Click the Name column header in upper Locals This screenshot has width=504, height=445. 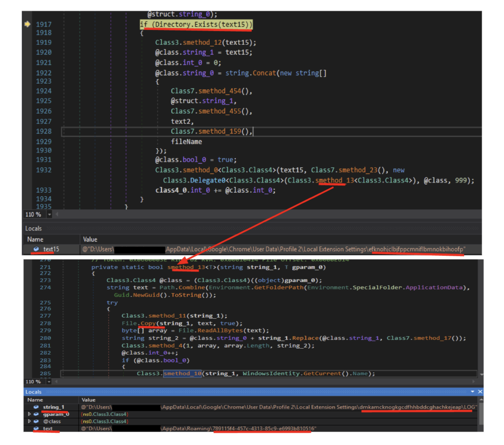(x=35, y=239)
